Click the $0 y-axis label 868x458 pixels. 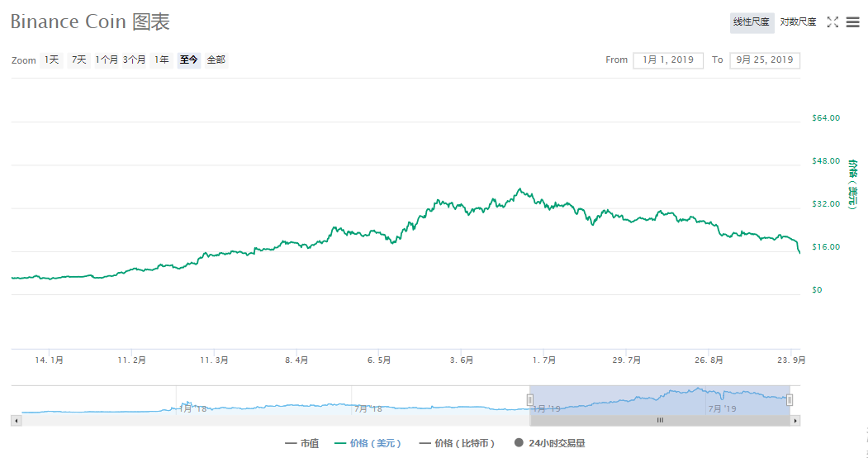tap(817, 290)
